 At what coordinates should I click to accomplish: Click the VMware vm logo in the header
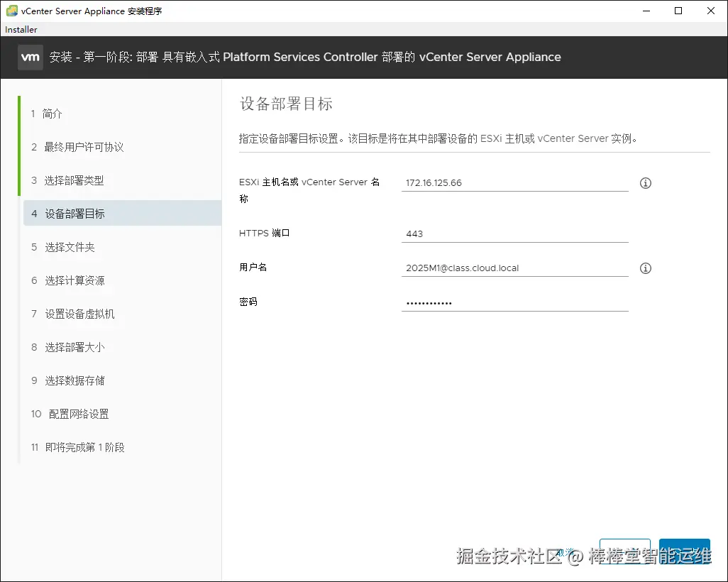[31, 57]
